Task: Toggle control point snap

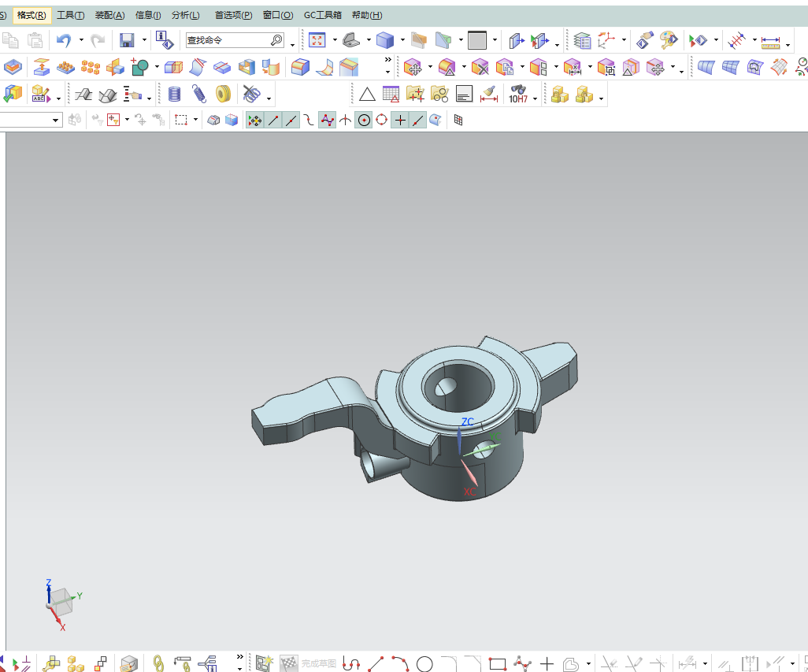Action: [309, 120]
